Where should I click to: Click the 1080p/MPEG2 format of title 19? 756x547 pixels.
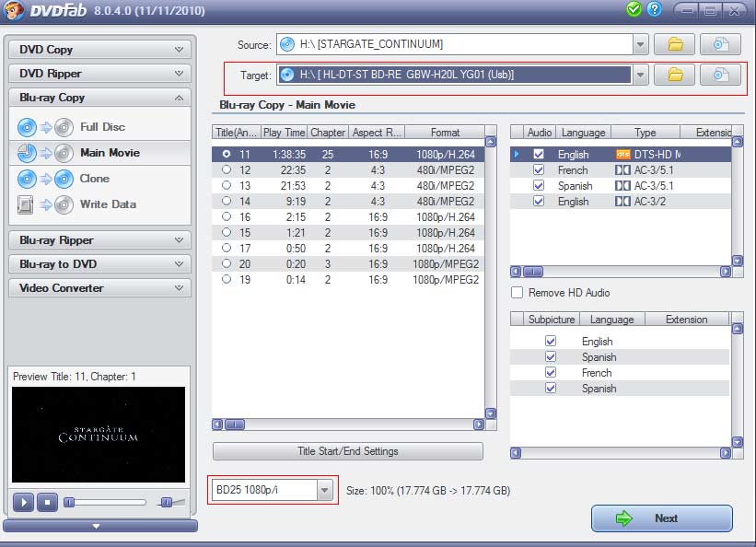[446, 279]
